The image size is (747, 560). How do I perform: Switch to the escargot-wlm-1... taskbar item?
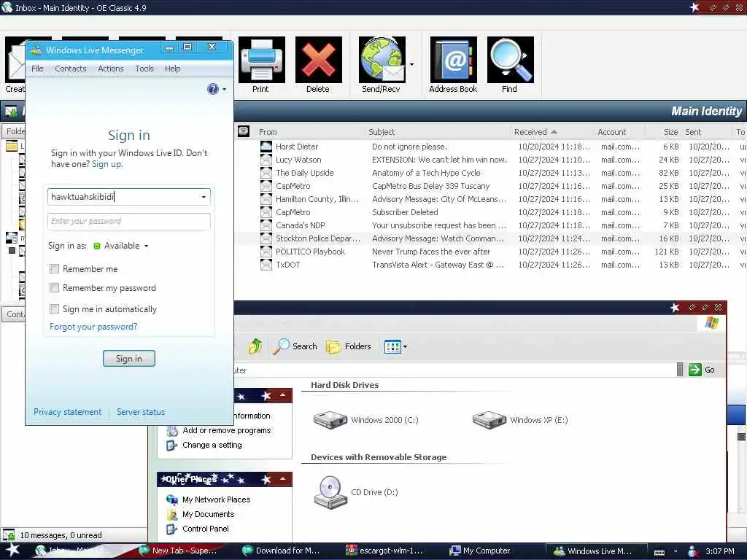coord(387,551)
